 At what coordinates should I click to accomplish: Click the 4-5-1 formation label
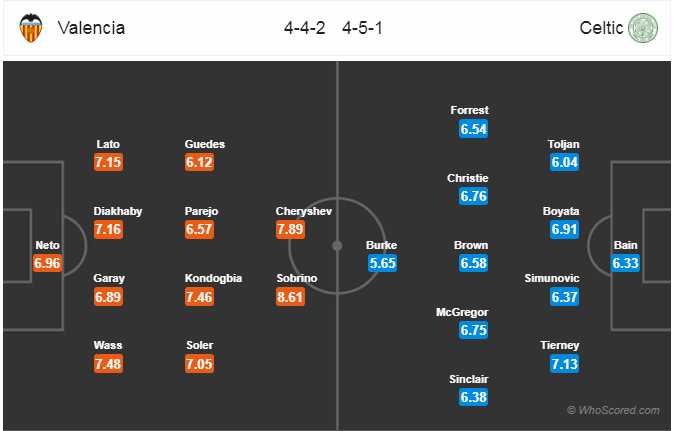(x=362, y=28)
